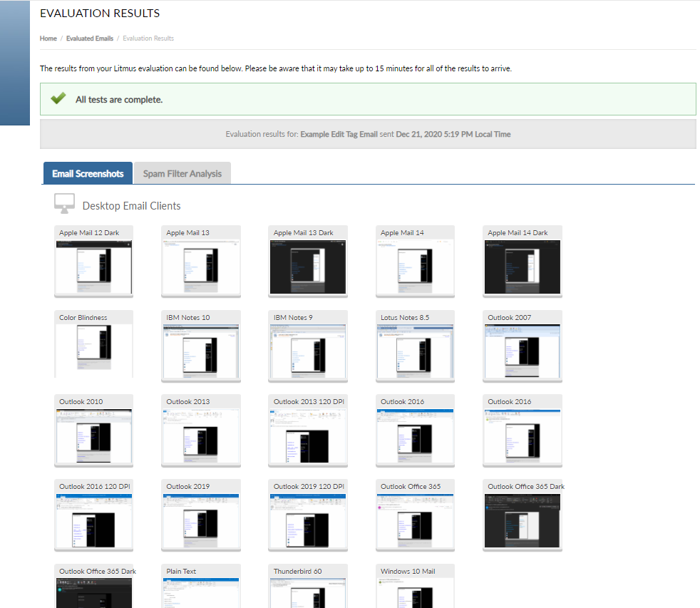This screenshot has width=700, height=608.
Task: Open Apple Mail 14 screenshot thumbnail
Action: click(x=415, y=267)
